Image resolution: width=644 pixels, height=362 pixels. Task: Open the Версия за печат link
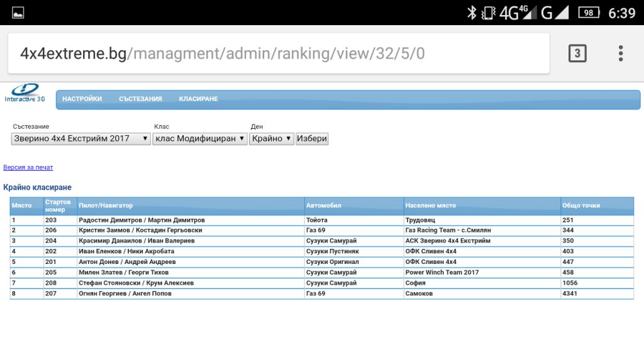pos(28,168)
